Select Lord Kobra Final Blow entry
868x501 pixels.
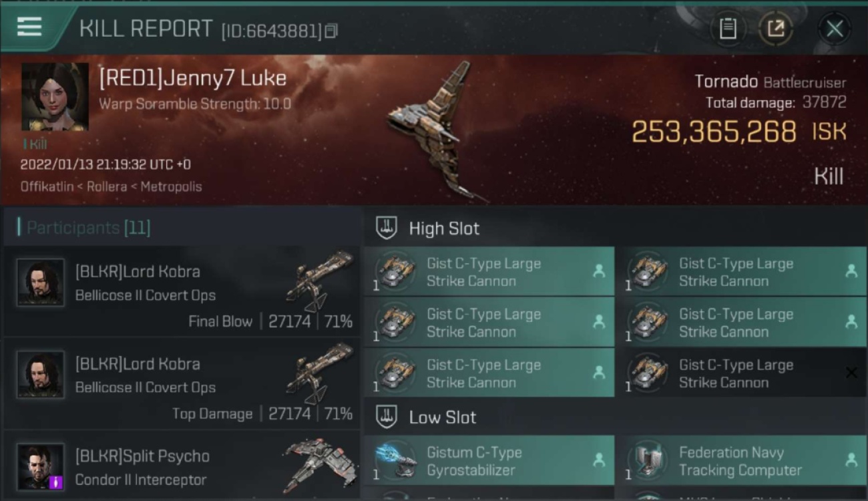pos(182,292)
